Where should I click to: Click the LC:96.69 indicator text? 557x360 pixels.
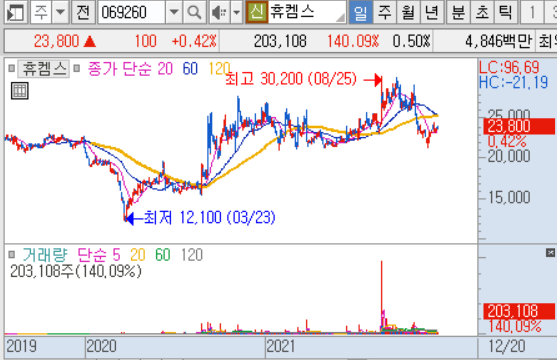coord(508,67)
